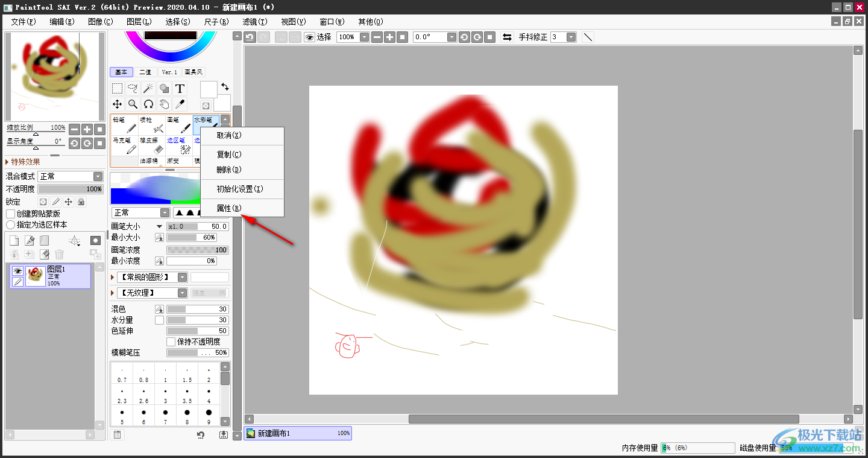Click the straight line drawing mode icon

pyautogui.click(x=588, y=37)
